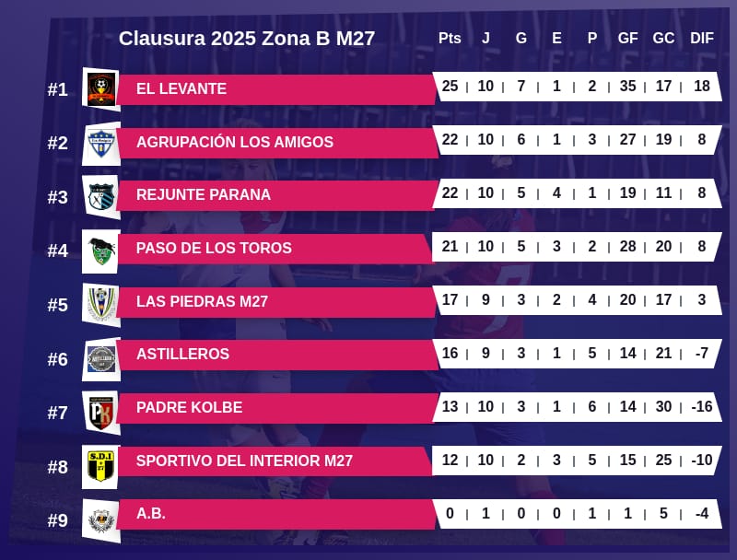Click the Las Piedras M27 crest

coord(100,303)
